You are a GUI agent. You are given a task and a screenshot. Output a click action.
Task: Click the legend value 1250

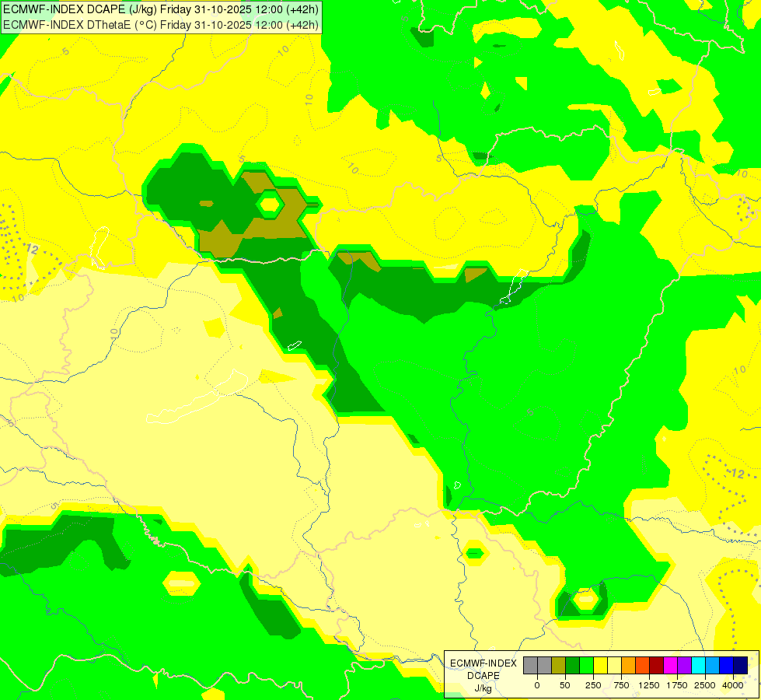click(x=649, y=685)
